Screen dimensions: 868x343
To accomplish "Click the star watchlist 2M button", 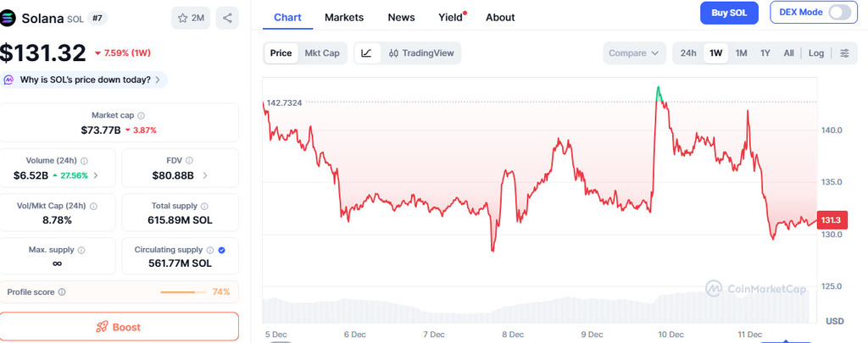I will (191, 17).
